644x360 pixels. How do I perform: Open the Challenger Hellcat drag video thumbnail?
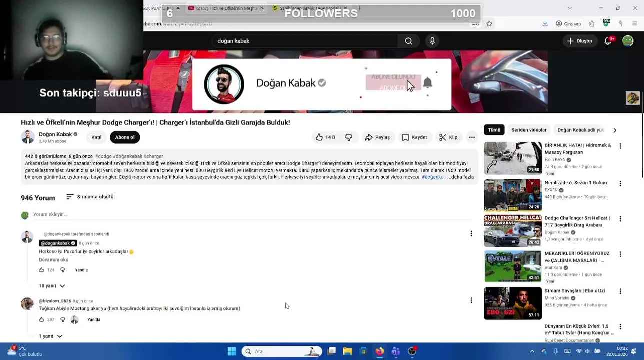pos(513,231)
